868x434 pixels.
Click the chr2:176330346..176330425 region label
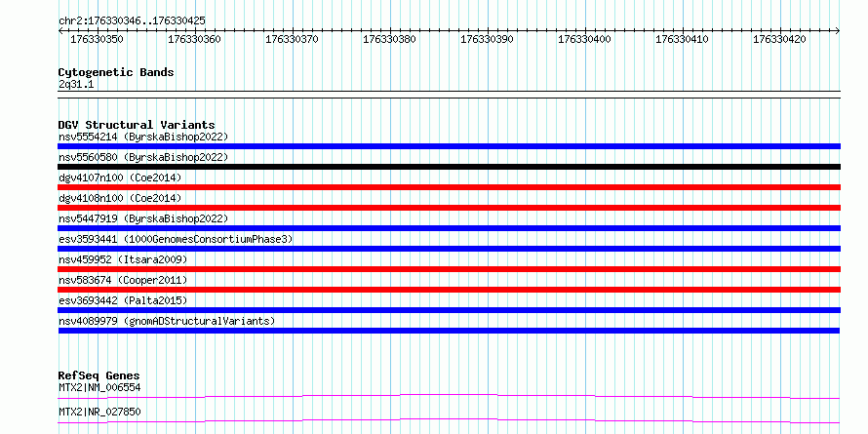point(132,20)
